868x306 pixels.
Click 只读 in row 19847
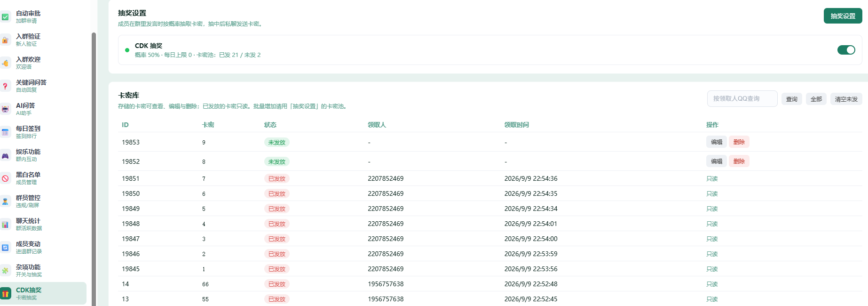pos(712,239)
